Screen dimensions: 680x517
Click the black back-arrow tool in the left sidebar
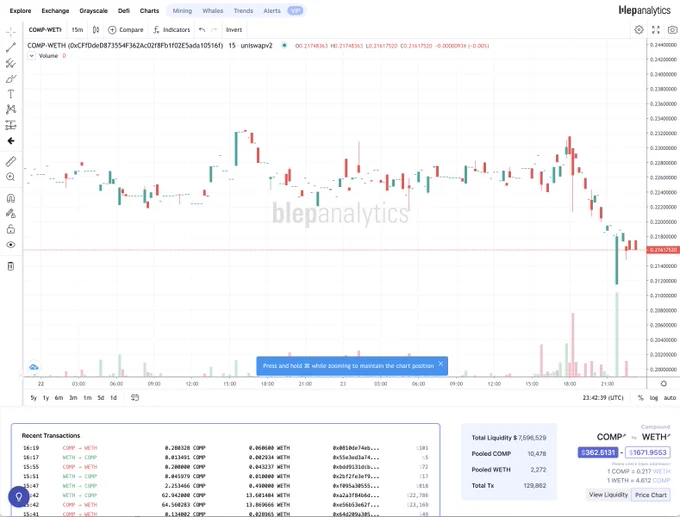pos(11,141)
